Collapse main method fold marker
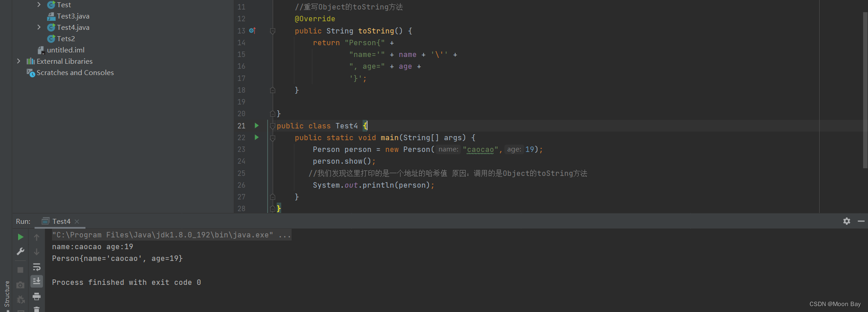 273,138
